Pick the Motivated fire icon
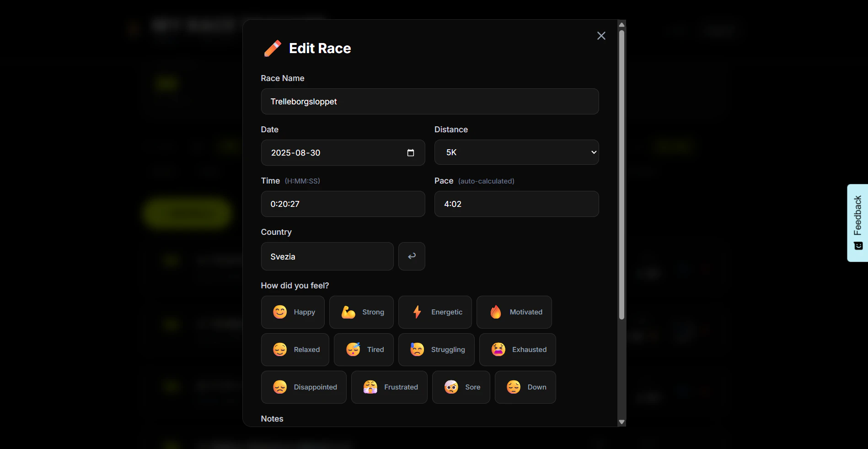The height and width of the screenshot is (449, 868). (x=496, y=312)
